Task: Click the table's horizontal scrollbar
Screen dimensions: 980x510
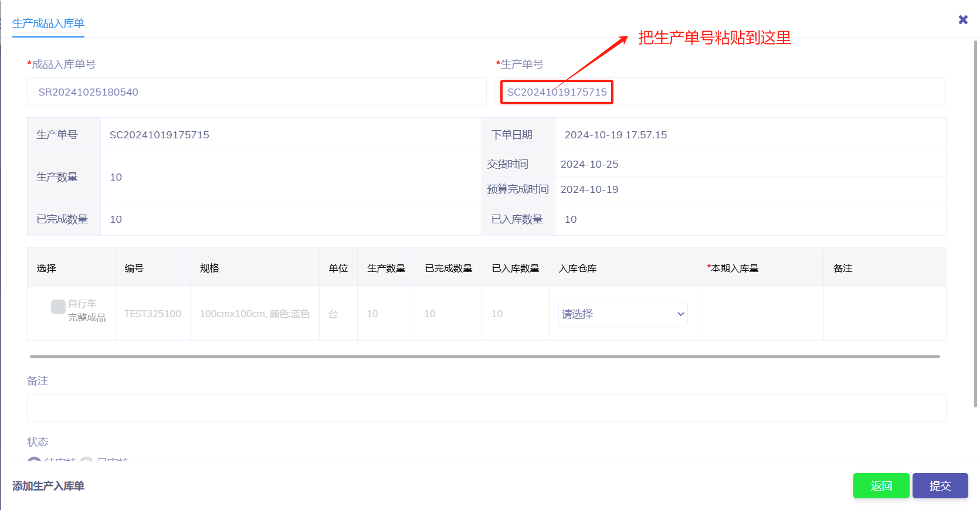Action: pos(484,356)
